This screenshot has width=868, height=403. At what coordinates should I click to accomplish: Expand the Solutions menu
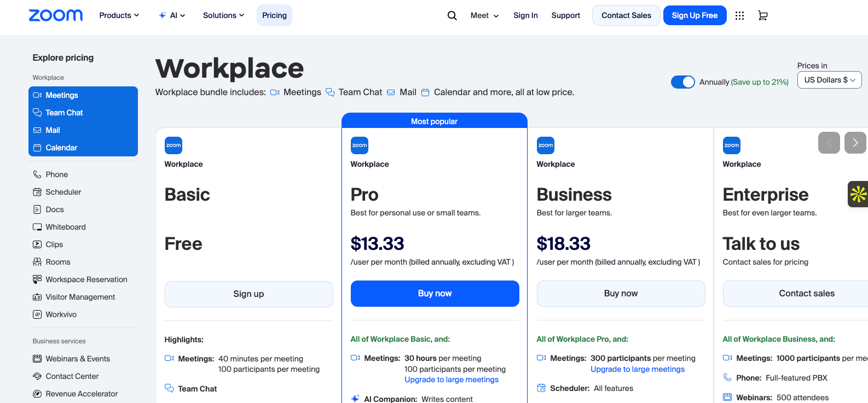point(223,15)
